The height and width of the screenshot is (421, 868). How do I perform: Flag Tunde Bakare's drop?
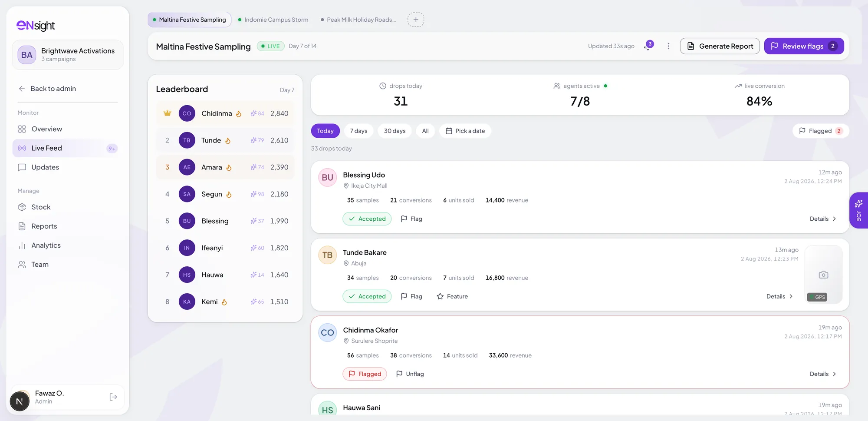tap(411, 296)
